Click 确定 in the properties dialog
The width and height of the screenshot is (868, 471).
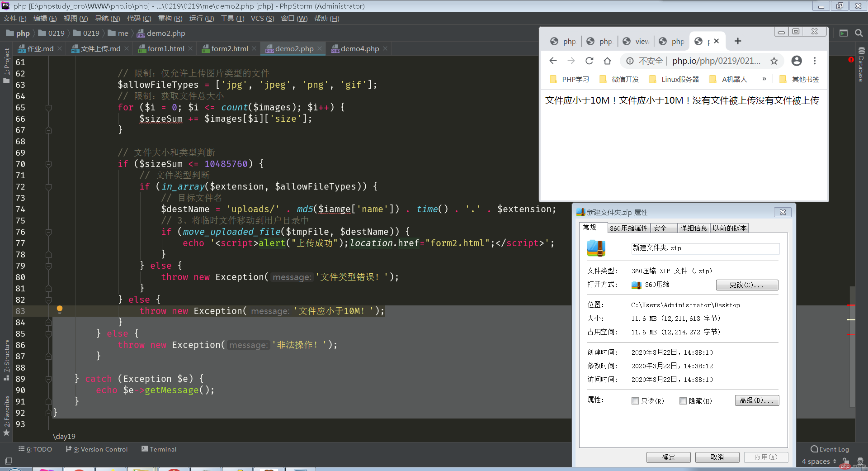(x=668, y=457)
